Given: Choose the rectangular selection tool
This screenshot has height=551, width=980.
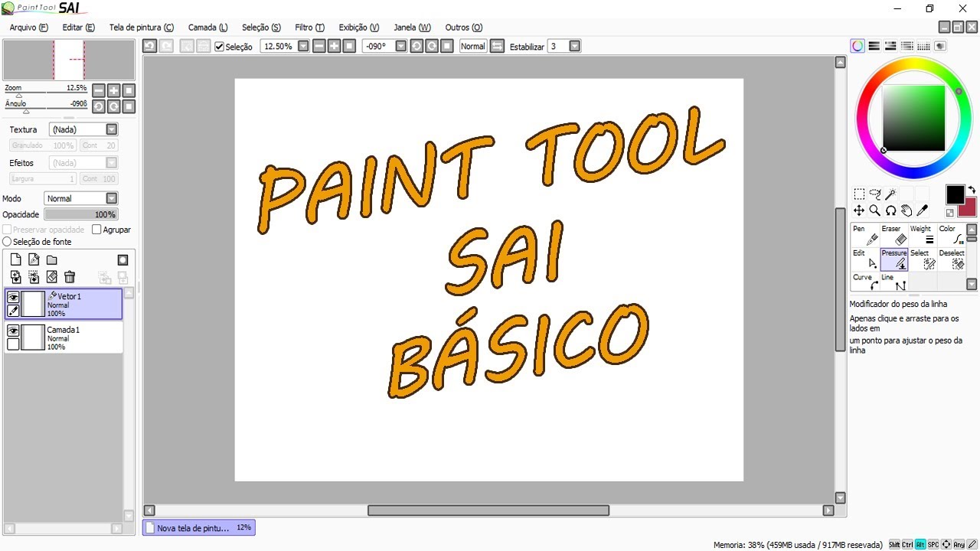Looking at the screenshot, I should click(x=859, y=194).
